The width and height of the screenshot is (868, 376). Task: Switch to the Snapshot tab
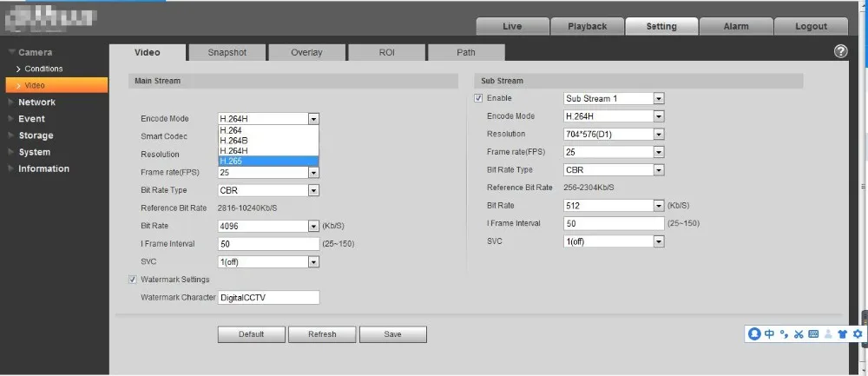(x=227, y=53)
